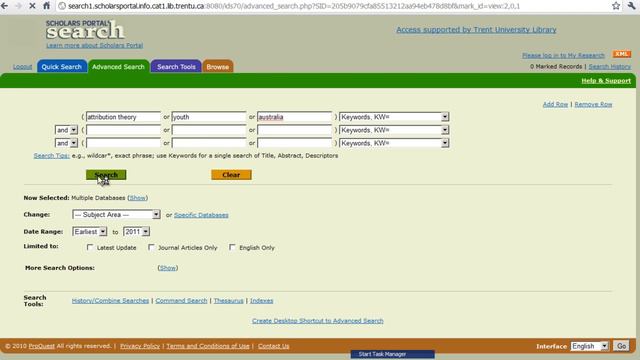
Task: Open Access supported by Trent University Library link
Action: point(476,29)
